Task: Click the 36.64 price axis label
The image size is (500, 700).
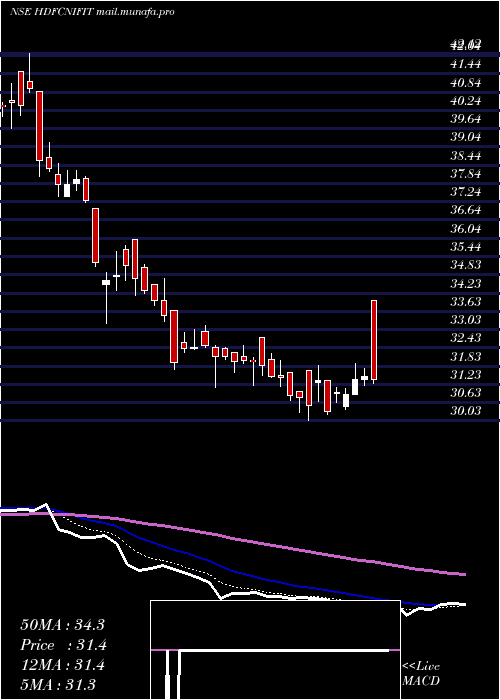Action: (x=466, y=210)
